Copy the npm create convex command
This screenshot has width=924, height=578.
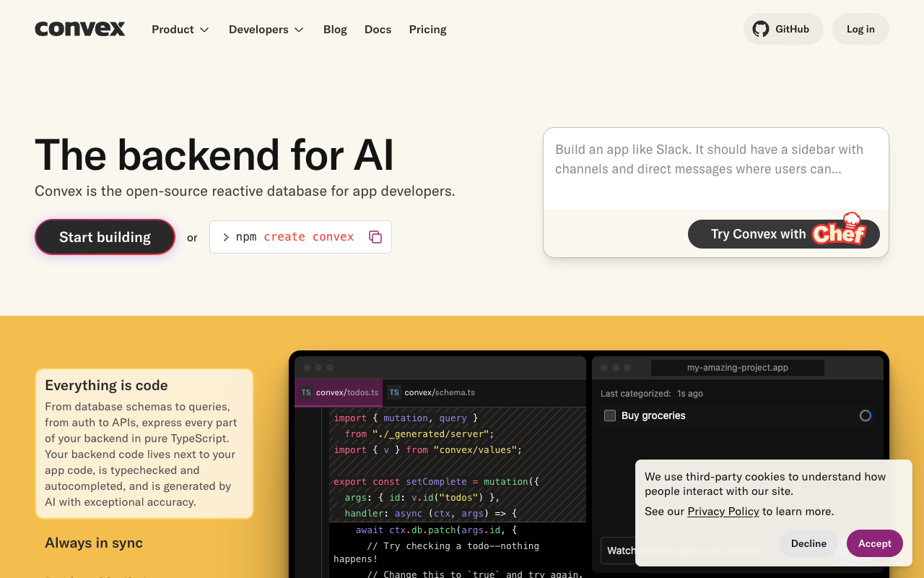[x=375, y=236]
